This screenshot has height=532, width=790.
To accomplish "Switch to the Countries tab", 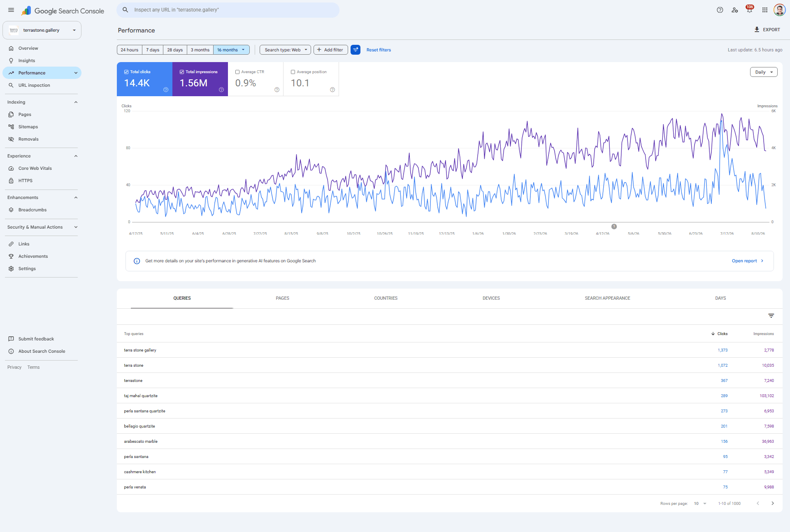I will coord(386,298).
